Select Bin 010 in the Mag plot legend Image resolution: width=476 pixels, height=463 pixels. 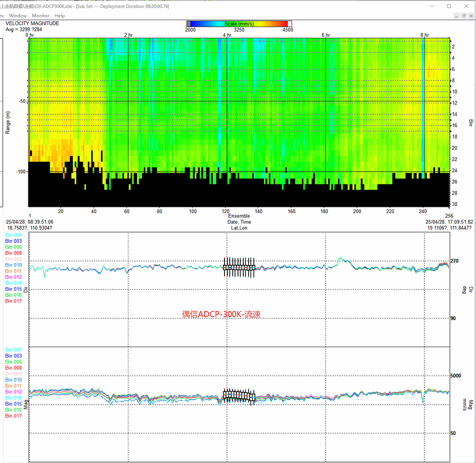(x=14, y=380)
